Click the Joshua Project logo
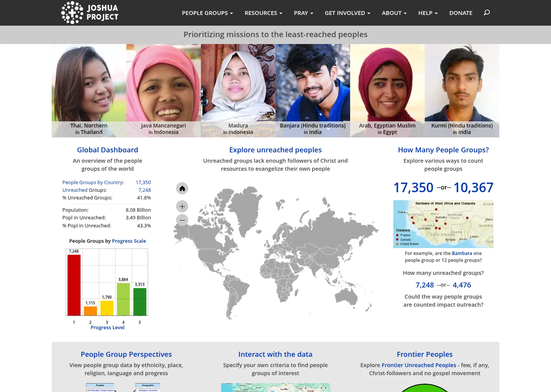This screenshot has height=392, width=551. click(90, 13)
